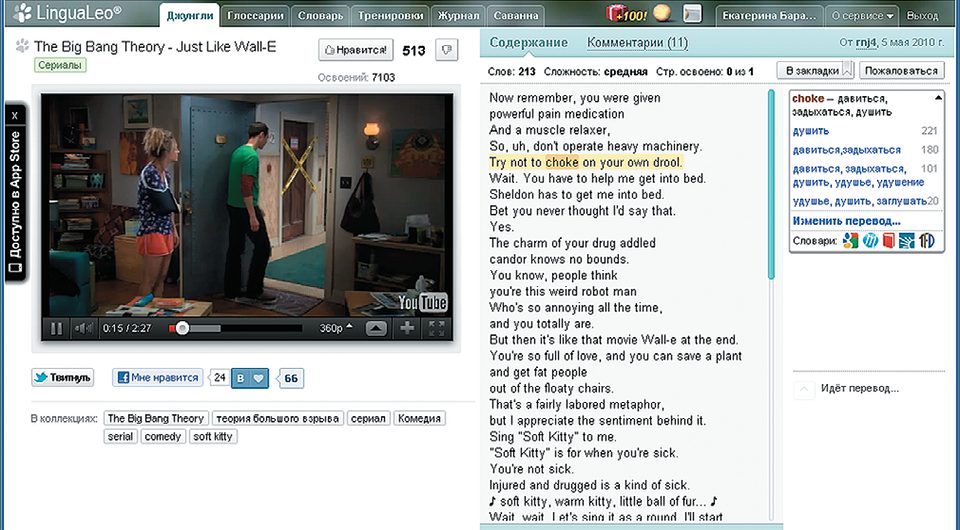Expand the О сервисе dropdown menu
The width and height of the screenshot is (960, 530).
[862, 16]
